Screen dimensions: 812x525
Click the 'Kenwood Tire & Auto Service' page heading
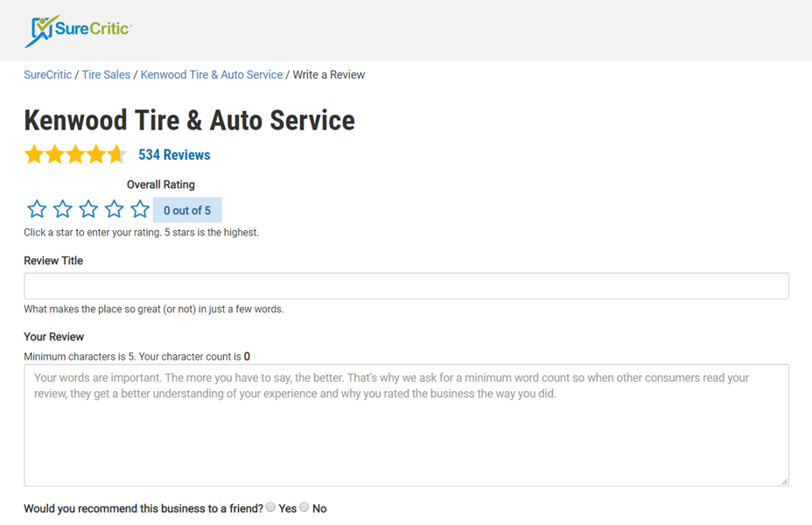pyautogui.click(x=190, y=121)
